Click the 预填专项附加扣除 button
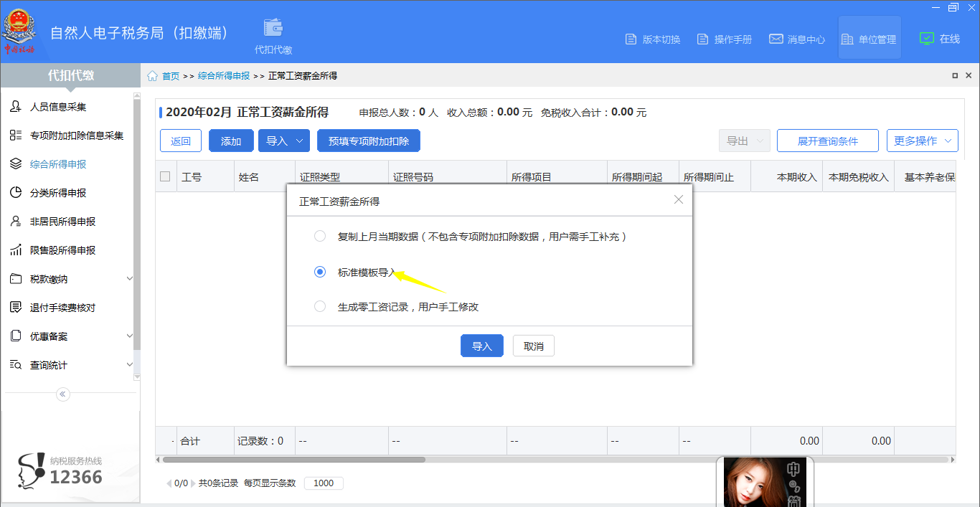Image resolution: width=980 pixels, height=507 pixels. [367, 140]
